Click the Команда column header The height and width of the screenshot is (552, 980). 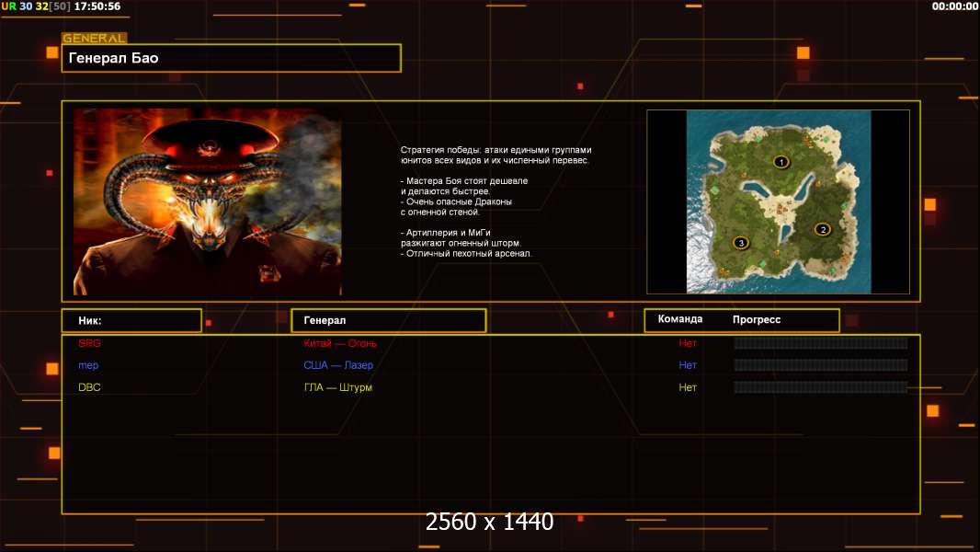(x=680, y=319)
